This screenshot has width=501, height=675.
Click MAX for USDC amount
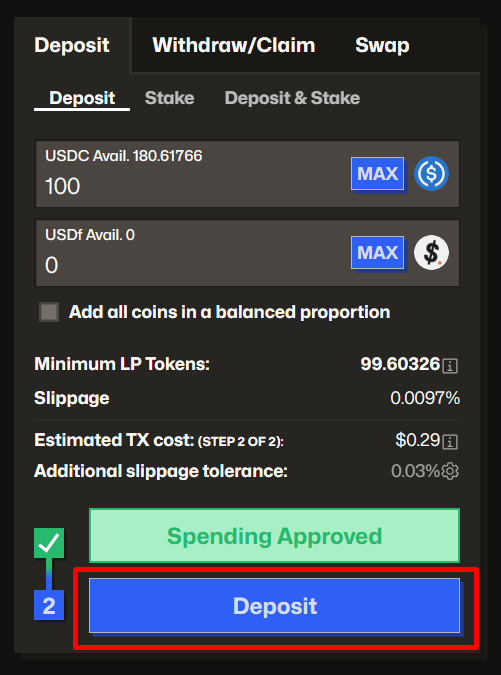point(378,174)
